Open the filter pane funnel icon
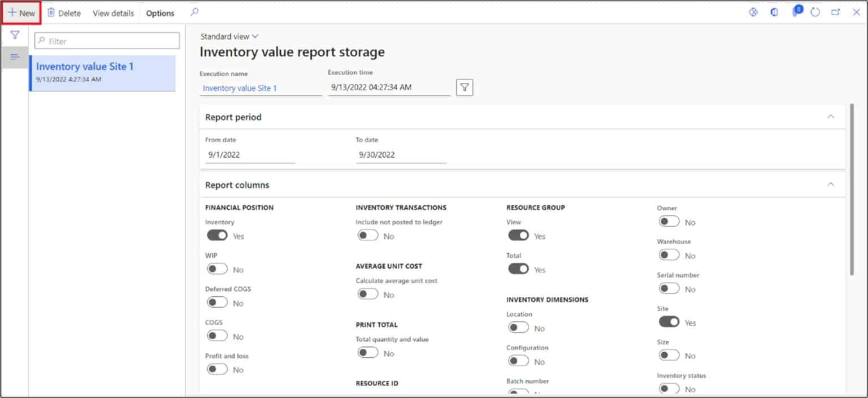The width and height of the screenshot is (868, 398). tap(15, 34)
